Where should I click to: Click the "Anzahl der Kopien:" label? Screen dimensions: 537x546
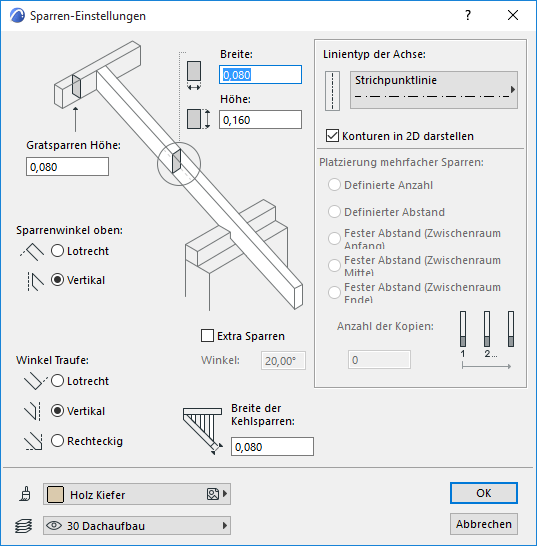[x=385, y=326]
